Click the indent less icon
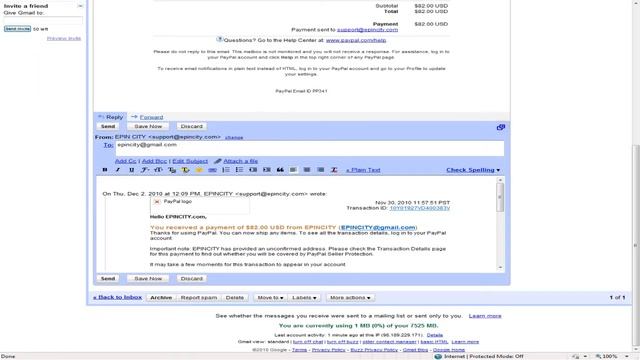Screen dimensions: 640x360 pos(253,170)
